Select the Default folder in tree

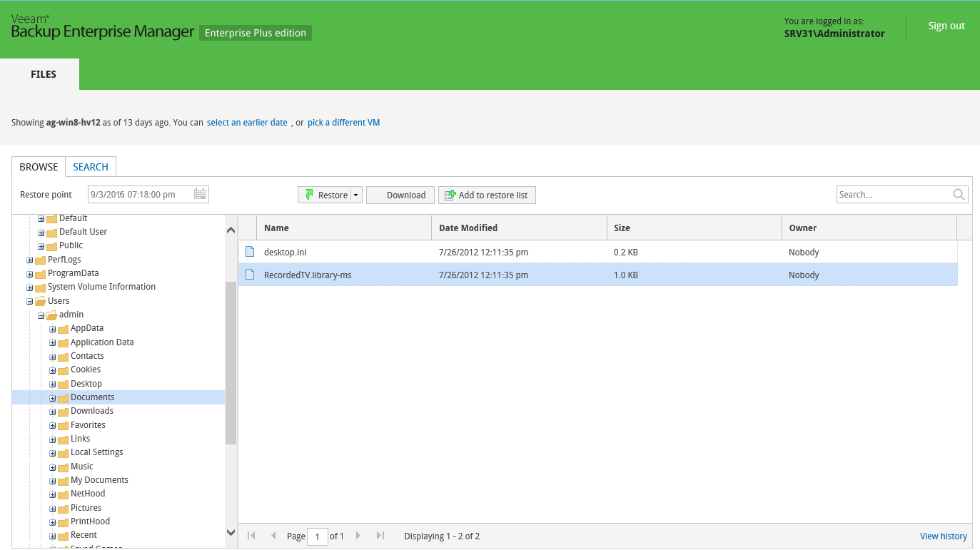(73, 218)
